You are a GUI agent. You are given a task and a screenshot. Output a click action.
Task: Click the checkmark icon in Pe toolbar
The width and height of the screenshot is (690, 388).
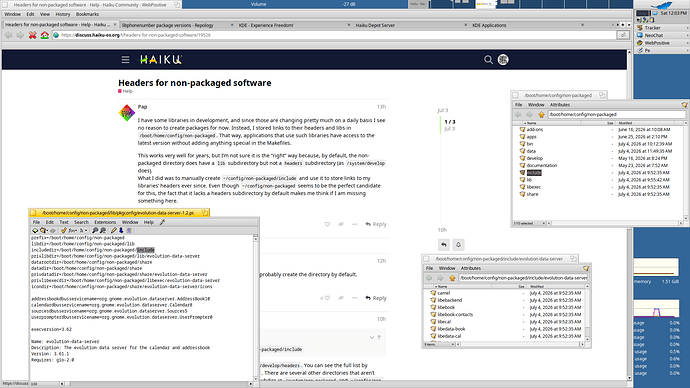click(63, 230)
